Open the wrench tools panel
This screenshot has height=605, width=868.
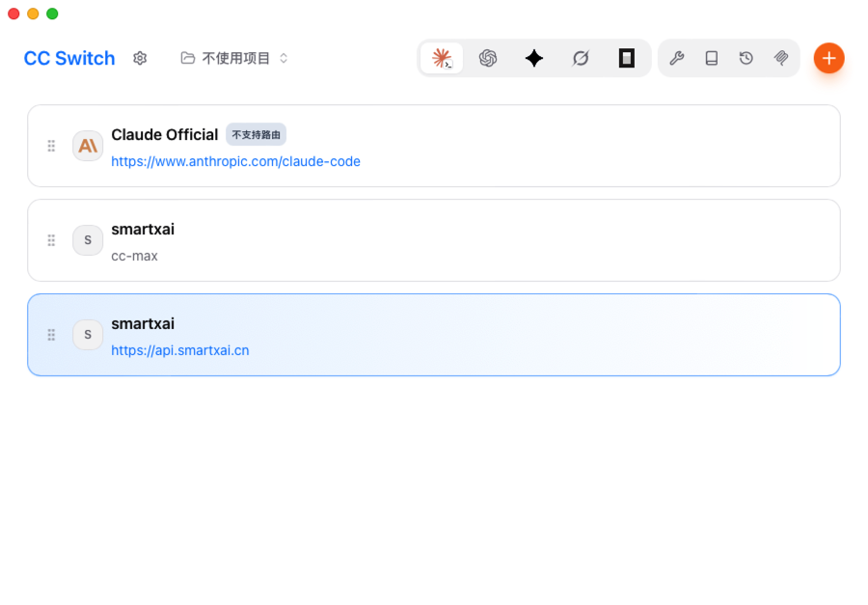[x=677, y=58]
